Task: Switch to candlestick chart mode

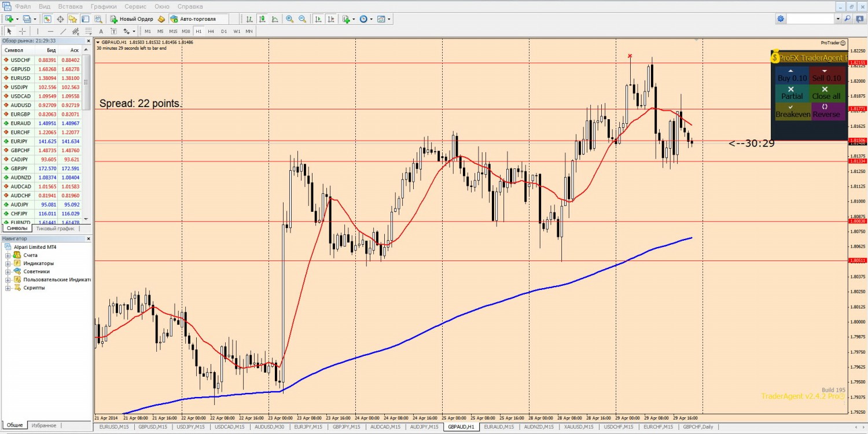Action: click(262, 19)
